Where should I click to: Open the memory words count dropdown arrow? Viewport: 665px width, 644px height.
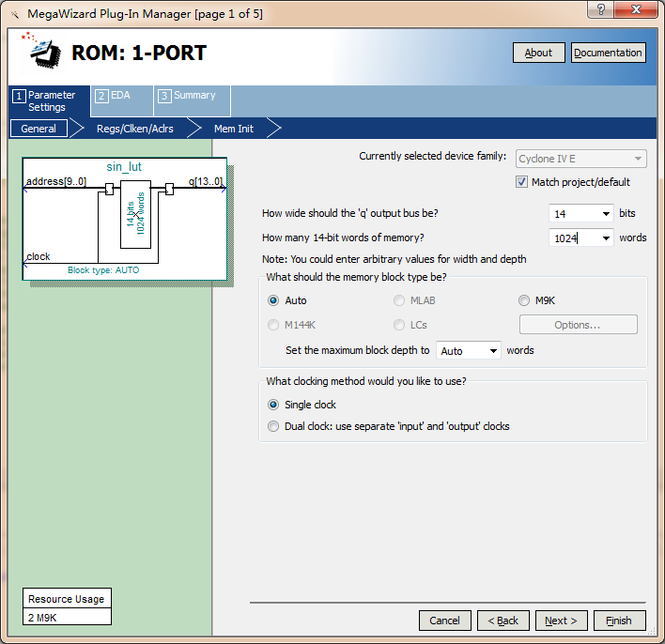point(606,238)
